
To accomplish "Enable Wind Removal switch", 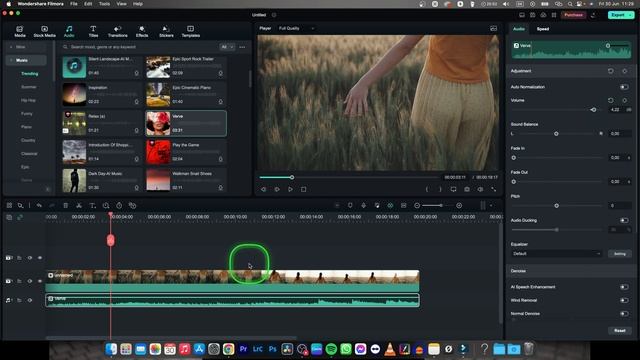I will (624, 300).
